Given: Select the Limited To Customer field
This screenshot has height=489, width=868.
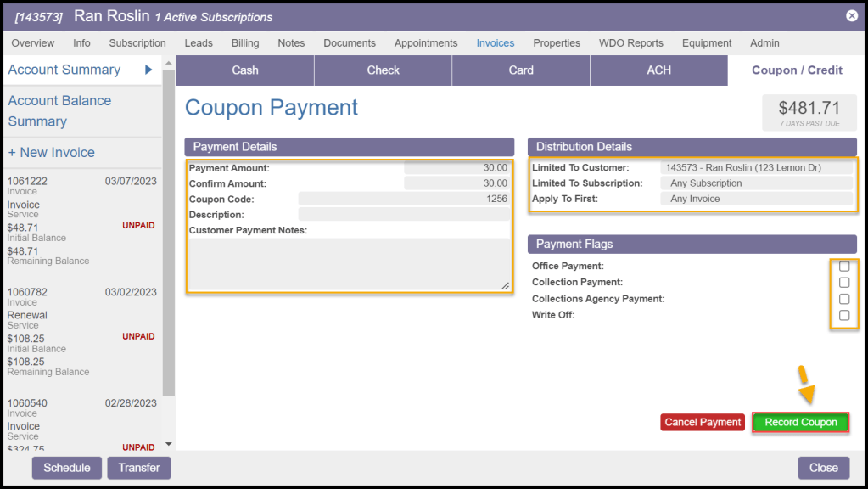Looking at the screenshot, I should click(x=755, y=168).
